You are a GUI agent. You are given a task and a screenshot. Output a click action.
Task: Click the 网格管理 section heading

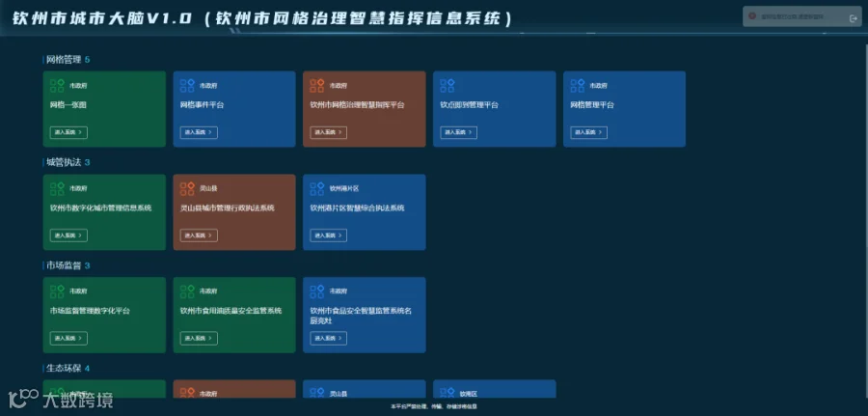point(64,59)
